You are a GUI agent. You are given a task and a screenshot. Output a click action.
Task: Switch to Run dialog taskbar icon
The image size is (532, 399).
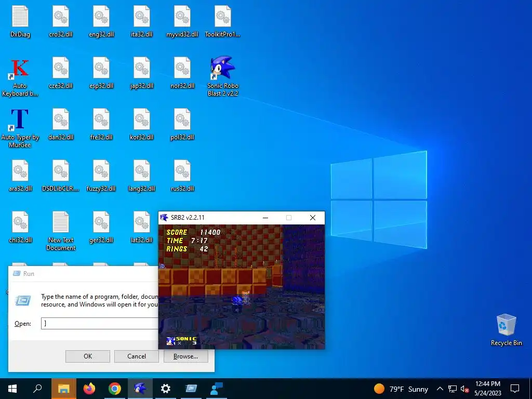tap(191, 389)
